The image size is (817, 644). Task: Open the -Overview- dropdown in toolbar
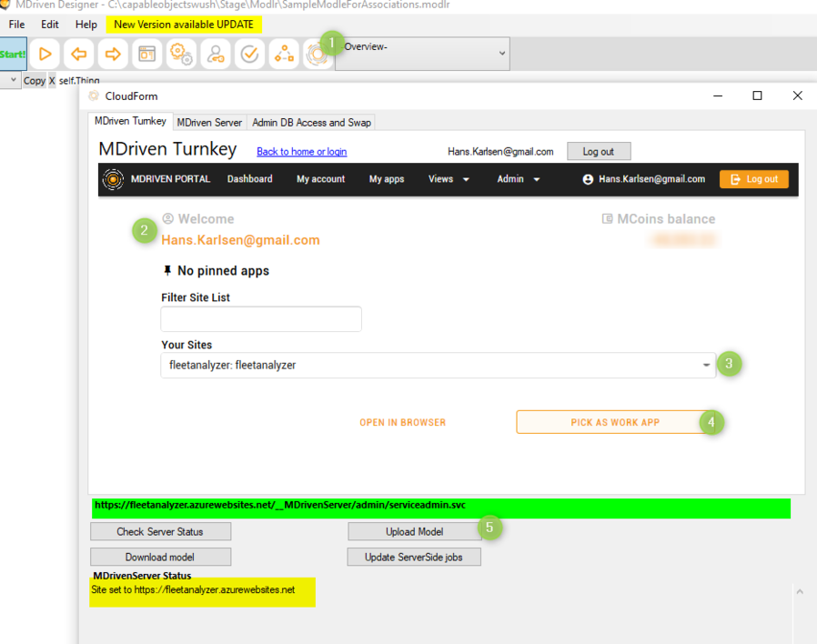point(422,54)
